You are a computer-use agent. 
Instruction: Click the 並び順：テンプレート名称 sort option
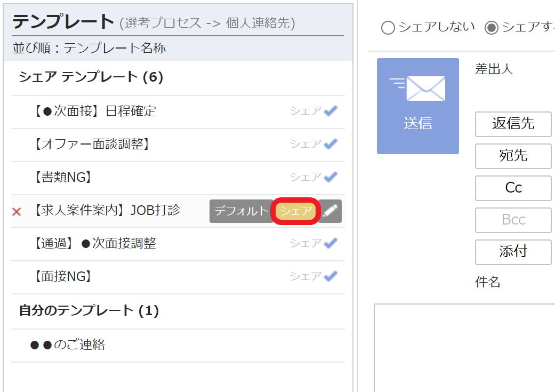[x=87, y=47]
